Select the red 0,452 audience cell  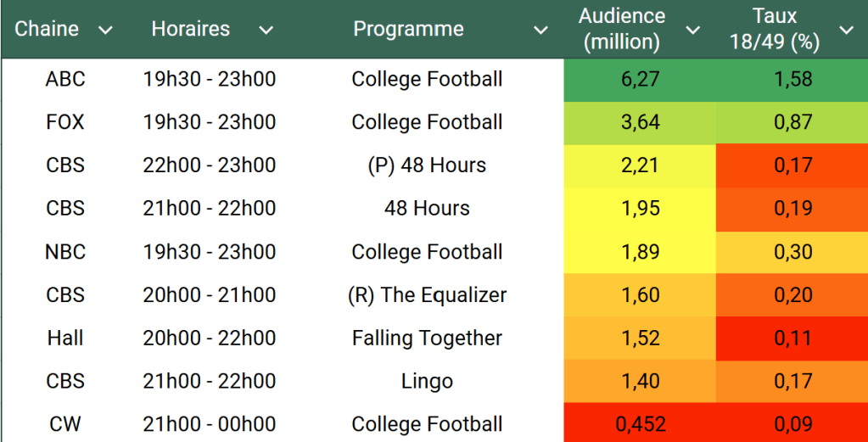pyautogui.click(x=640, y=424)
